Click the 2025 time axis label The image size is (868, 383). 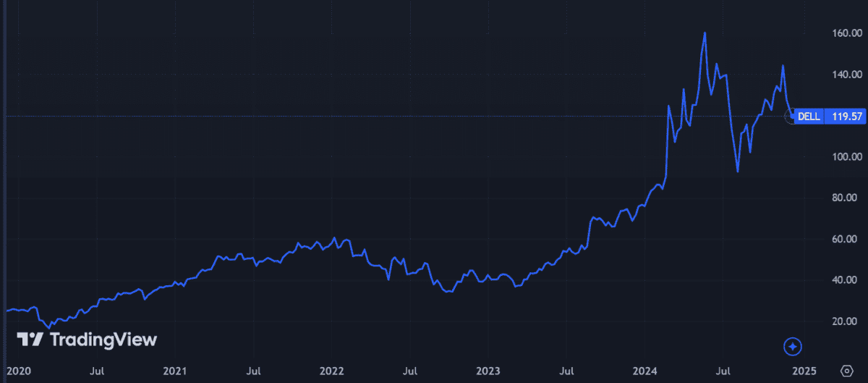click(x=803, y=371)
